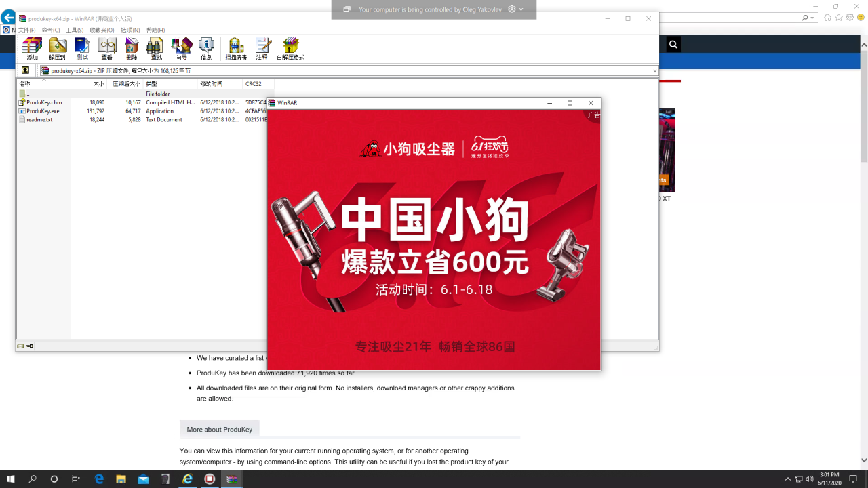Click the red vacuum cleaner ad banner
The width and height of the screenshot is (868, 488).
434,239
